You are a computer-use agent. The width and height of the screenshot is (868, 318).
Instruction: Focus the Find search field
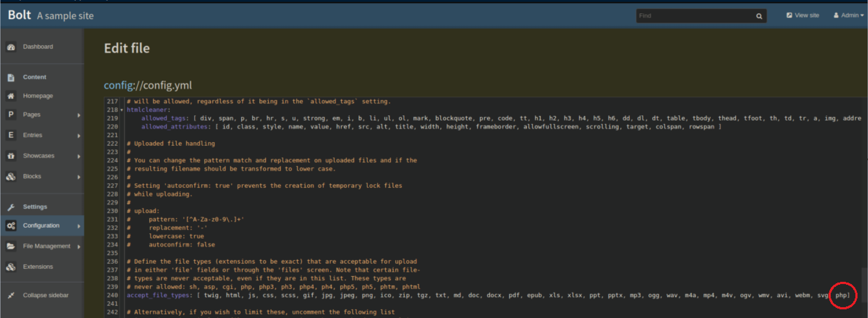click(694, 16)
